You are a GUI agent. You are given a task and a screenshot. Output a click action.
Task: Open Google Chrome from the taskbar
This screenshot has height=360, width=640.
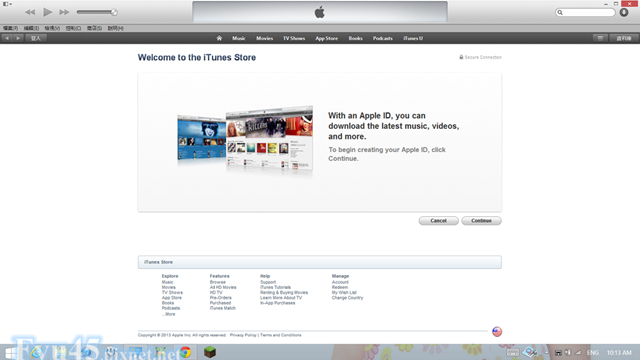(x=185, y=352)
